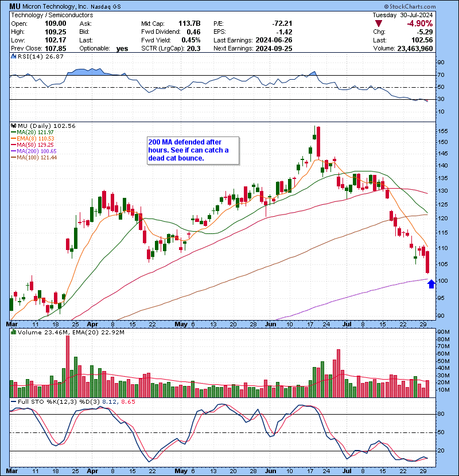This screenshot has width=459, height=476.
Task: Click the Chg value -5.29
Action: tap(425, 32)
